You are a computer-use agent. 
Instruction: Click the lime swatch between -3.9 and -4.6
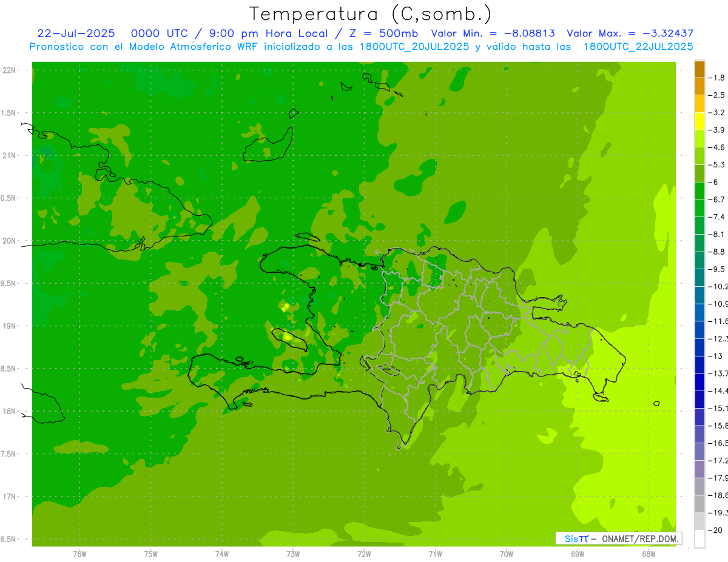[699, 139]
